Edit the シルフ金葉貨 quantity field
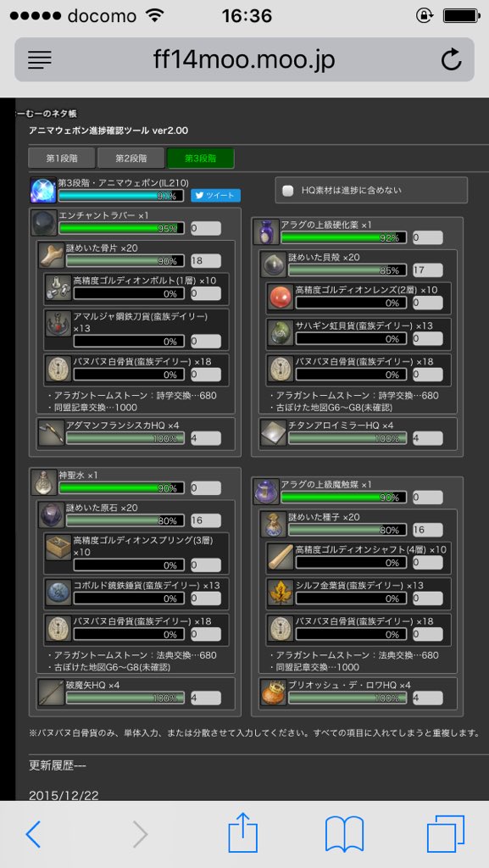The width and height of the screenshot is (489, 868). point(428,598)
